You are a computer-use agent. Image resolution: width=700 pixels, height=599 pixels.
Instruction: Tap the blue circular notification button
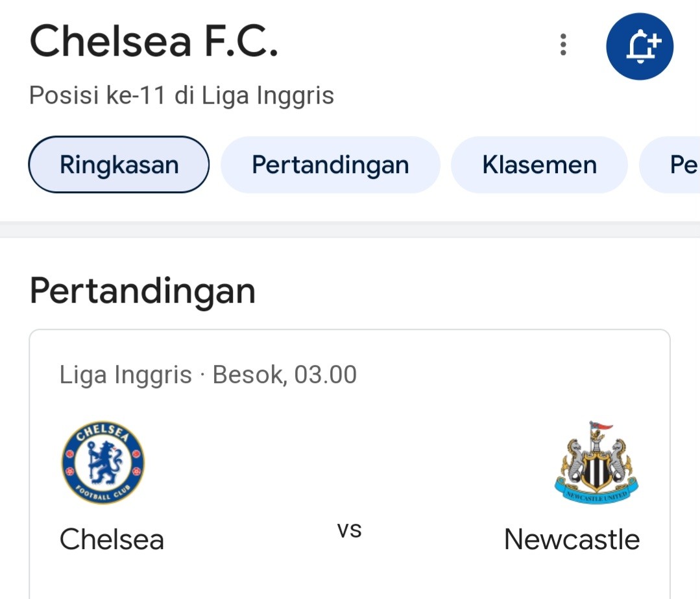639,47
